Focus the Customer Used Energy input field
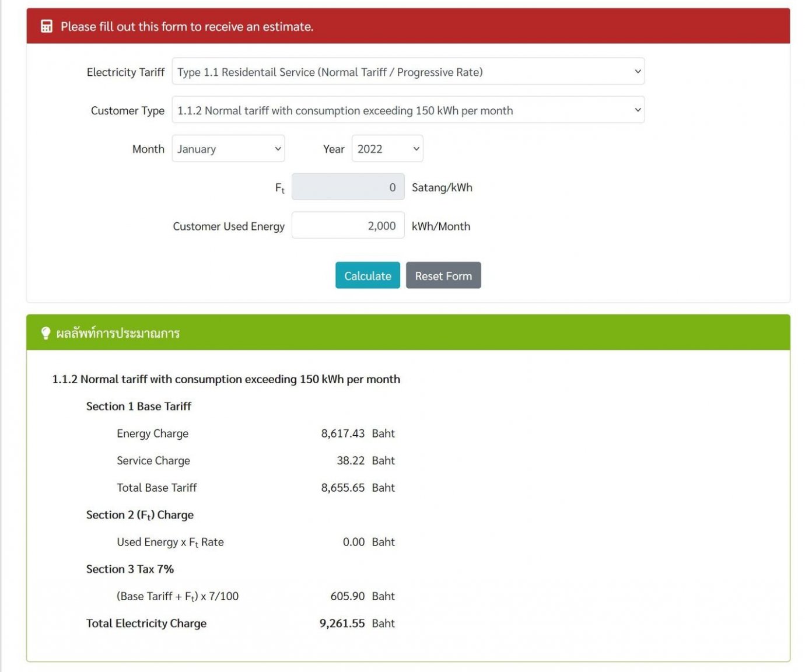The width and height of the screenshot is (805, 672). coord(348,226)
